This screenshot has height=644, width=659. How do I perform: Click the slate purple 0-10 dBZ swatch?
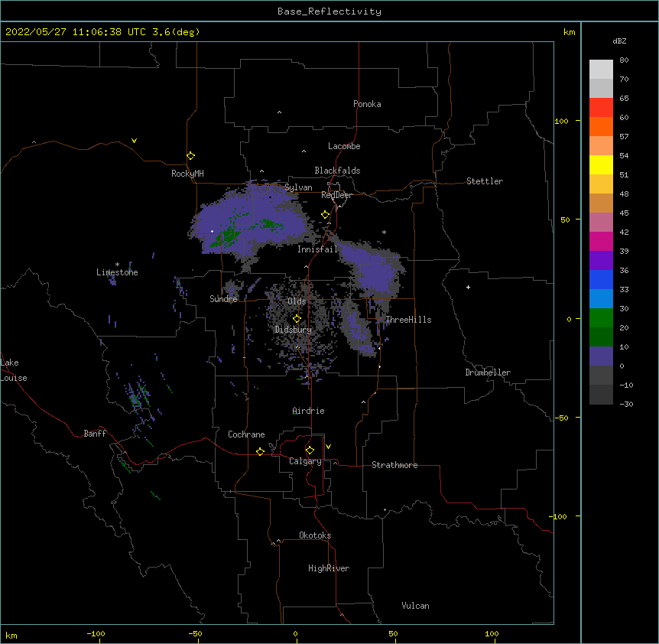point(601,356)
